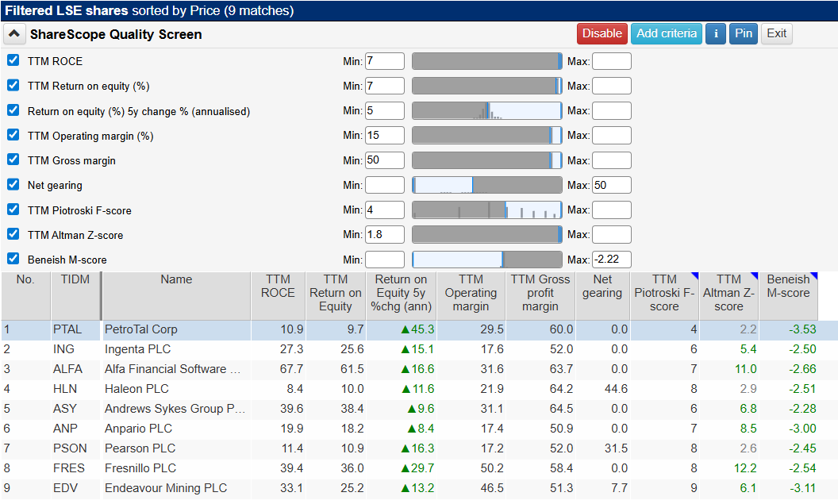Uncheck the TTM ROCE criterion
This screenshot has width=838, height=504.
pyautogui.click(x=13, y=60)
